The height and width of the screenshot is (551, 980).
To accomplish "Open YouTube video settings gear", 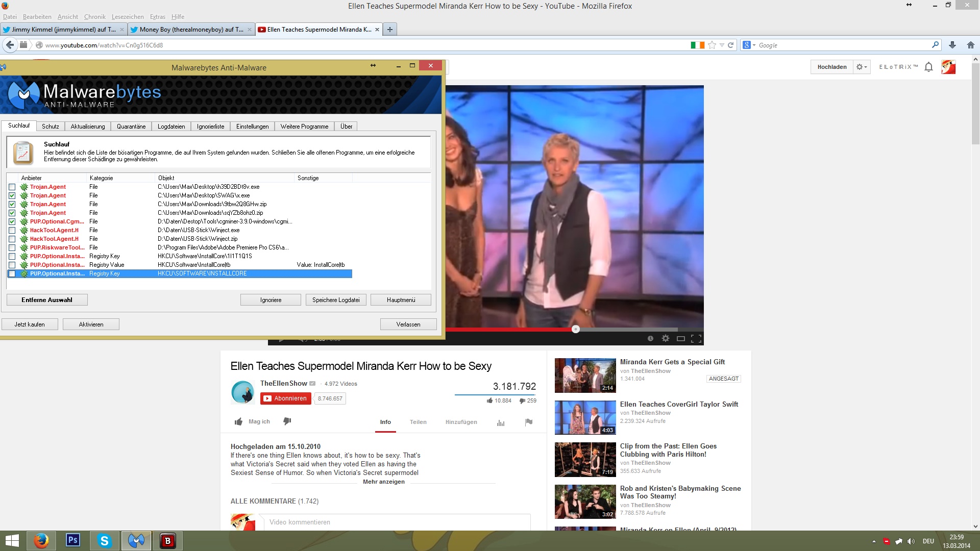I will click(665, 338).
